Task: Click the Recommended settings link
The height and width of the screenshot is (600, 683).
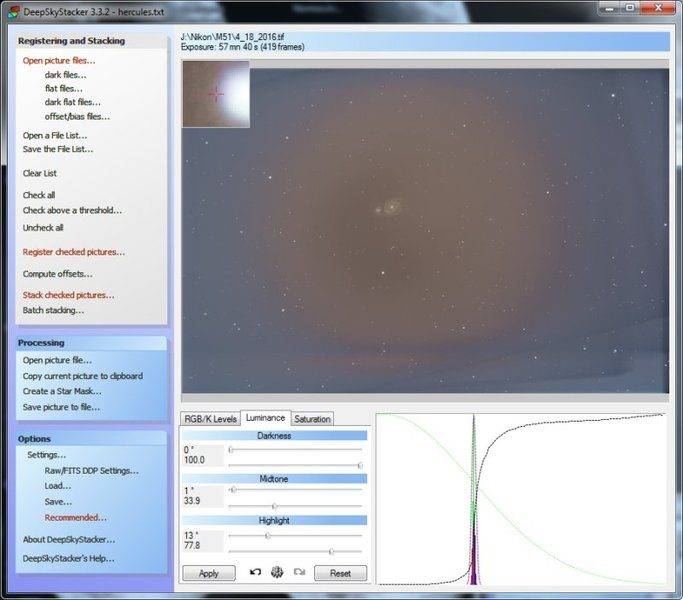Action: point(75,517)
